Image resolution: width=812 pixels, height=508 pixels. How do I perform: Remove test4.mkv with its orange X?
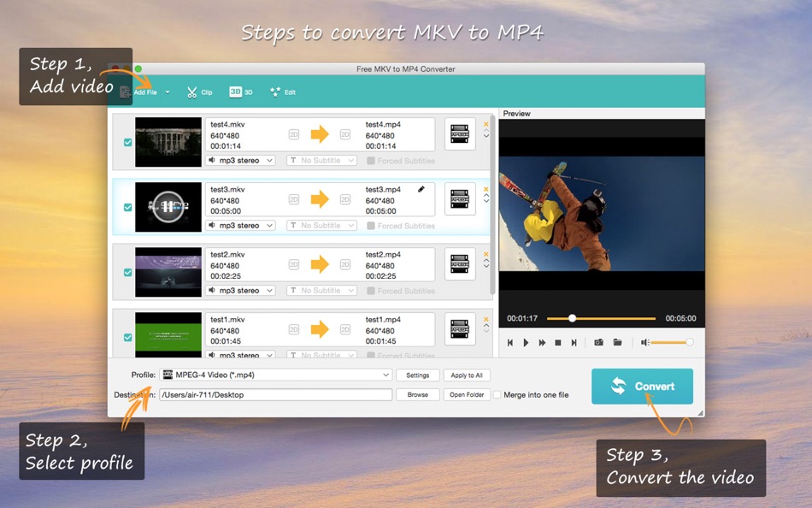coord(485,124)
